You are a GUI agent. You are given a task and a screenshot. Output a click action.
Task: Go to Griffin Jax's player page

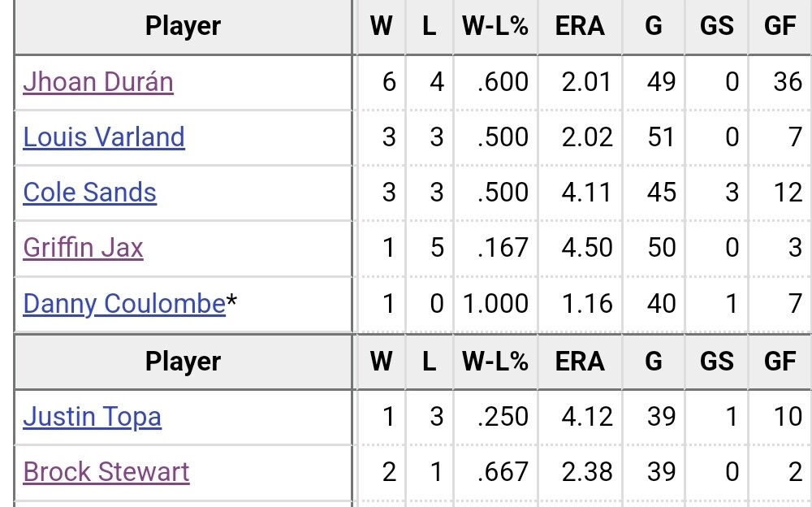point(83,248)
